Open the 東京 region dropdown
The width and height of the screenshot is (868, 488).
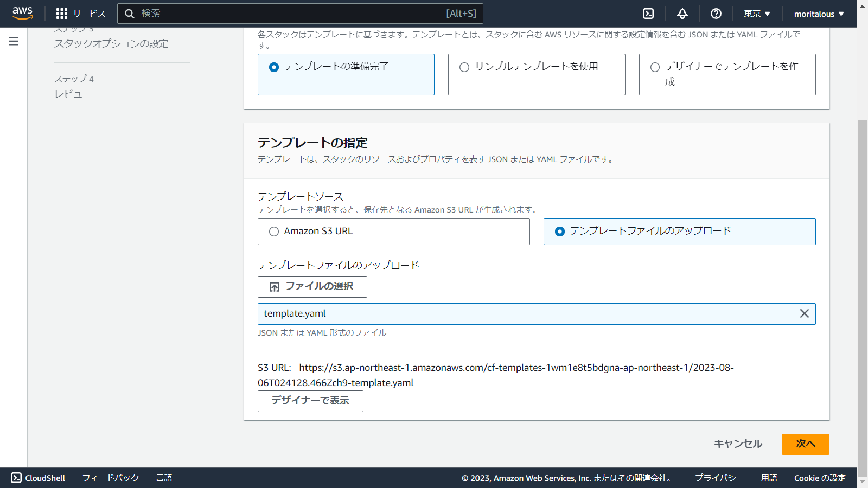click(757, 14)
